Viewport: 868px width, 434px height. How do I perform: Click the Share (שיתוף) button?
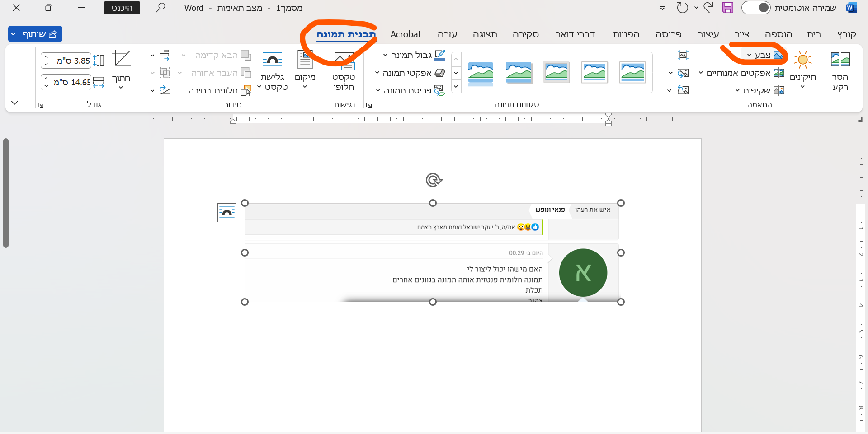(x=35, y=34)
